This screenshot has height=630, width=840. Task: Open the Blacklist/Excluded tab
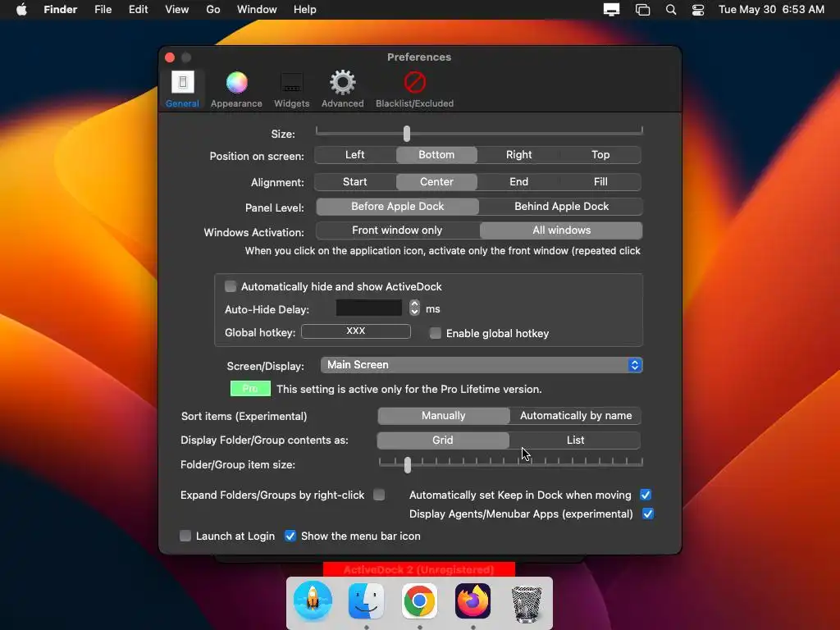414,89
